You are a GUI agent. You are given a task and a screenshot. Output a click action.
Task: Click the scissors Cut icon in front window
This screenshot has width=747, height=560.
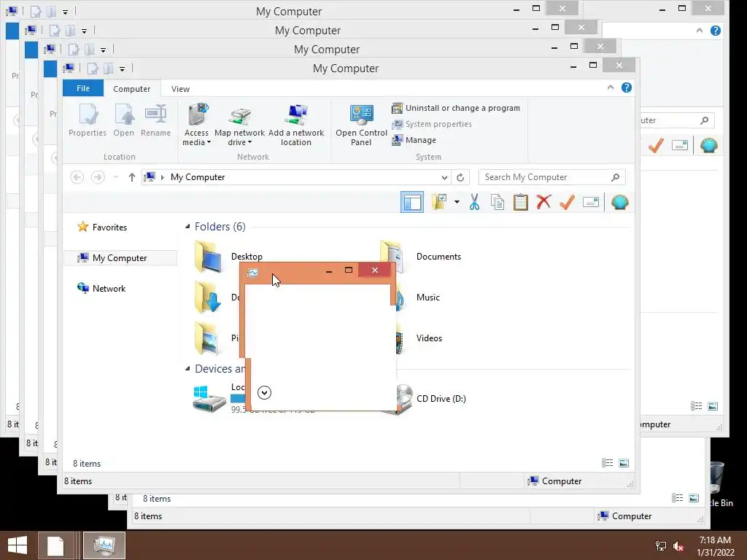pos(474,202)
